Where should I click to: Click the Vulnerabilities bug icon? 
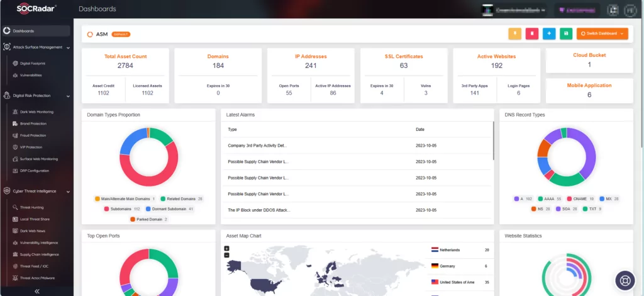(16, 75)
